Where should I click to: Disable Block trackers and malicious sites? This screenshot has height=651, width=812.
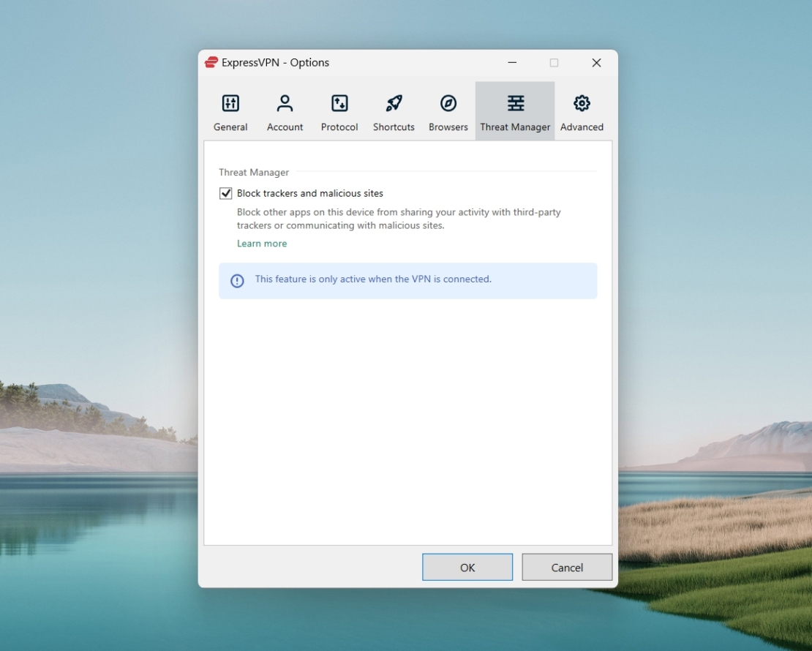click(225, 192)
